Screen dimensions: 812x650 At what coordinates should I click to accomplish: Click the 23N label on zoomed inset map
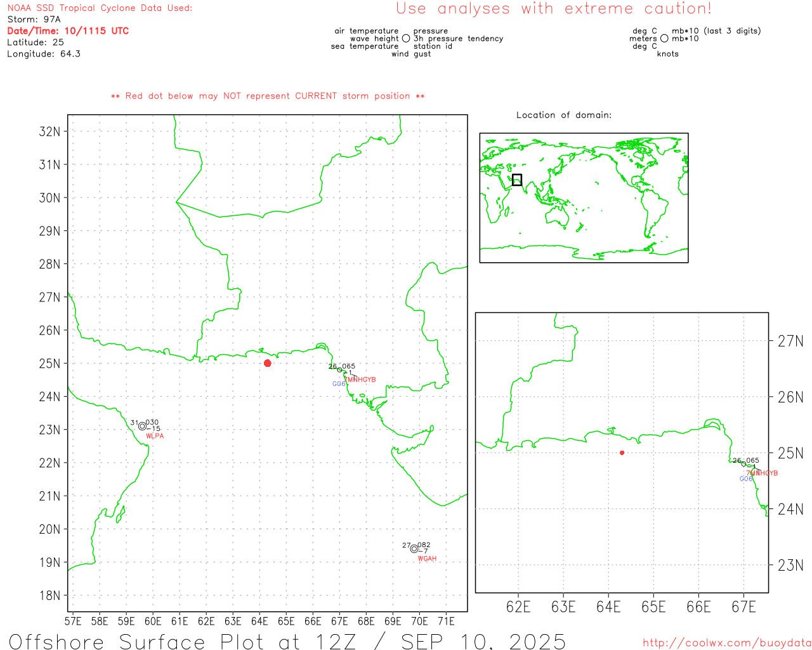click(790, 565)
